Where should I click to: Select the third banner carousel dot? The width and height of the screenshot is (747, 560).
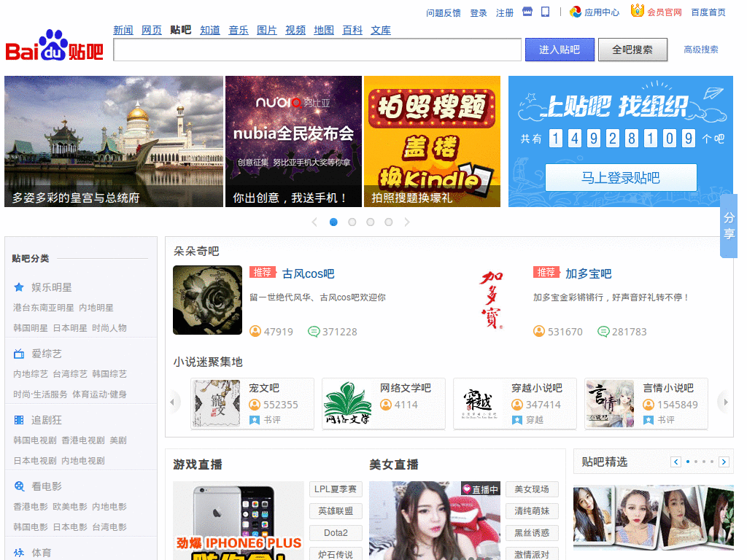[x=370, y=222]
